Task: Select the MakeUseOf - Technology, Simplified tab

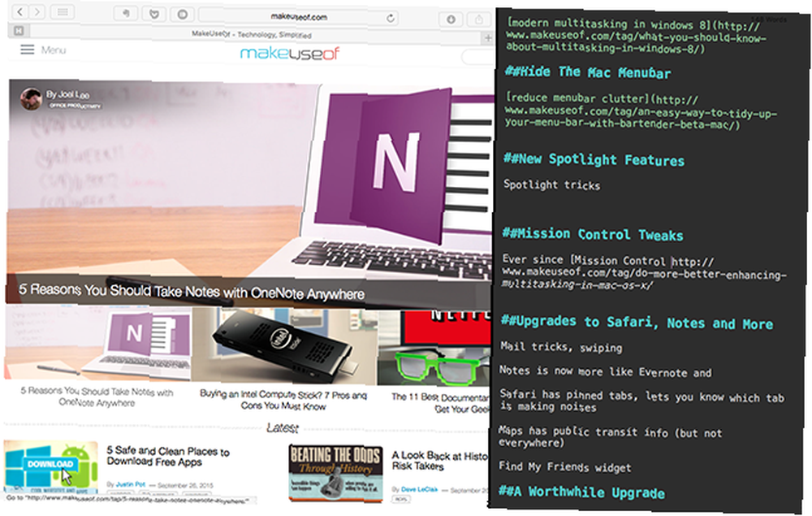Action: (x=252, y=35)
